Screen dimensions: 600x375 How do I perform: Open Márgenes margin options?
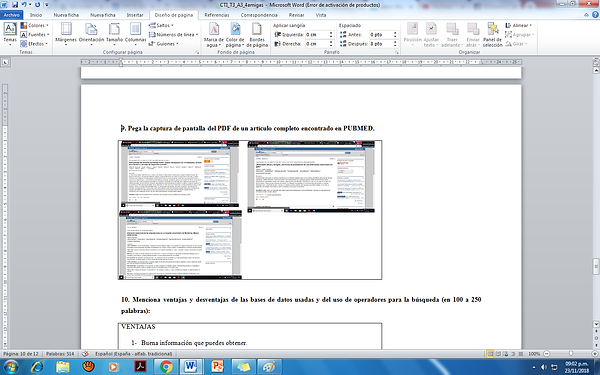(66, 34)
